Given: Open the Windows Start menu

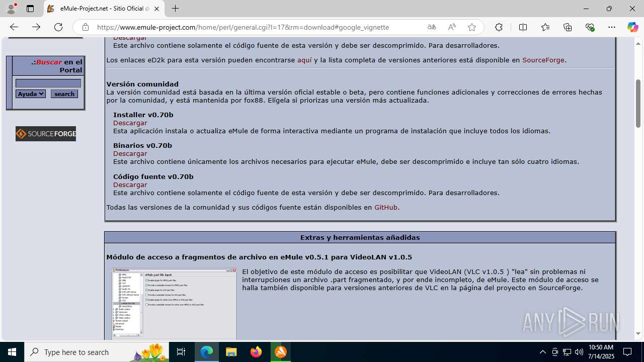Looking at the screenshot, I should 12,352.
